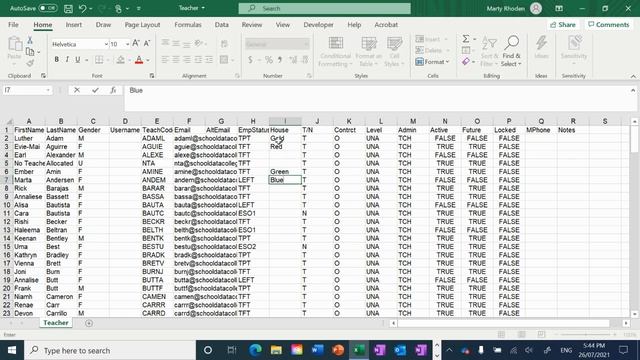The image size is (640, 360).
Task: Click the Cell Styles icon
Action: [x=394, y=43]
